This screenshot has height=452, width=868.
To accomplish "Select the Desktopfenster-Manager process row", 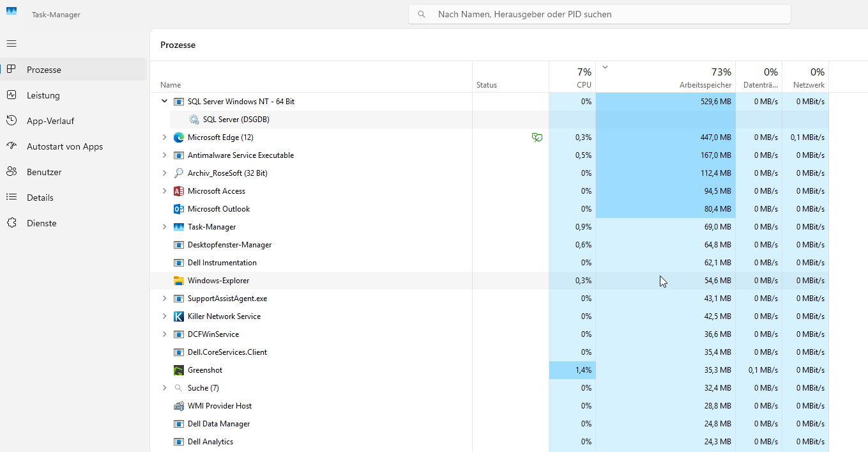I will (x=490, y=245).
